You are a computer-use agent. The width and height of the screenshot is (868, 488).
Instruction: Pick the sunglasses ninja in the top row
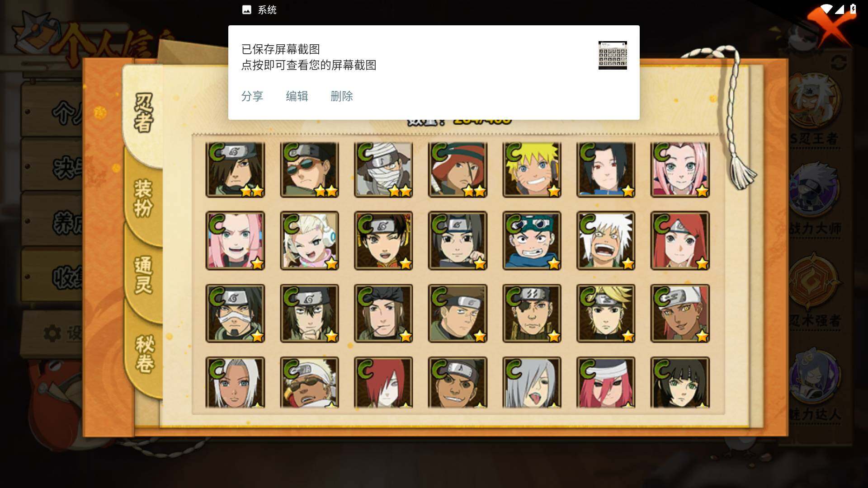pyautogui.click(x=309, y=169)
